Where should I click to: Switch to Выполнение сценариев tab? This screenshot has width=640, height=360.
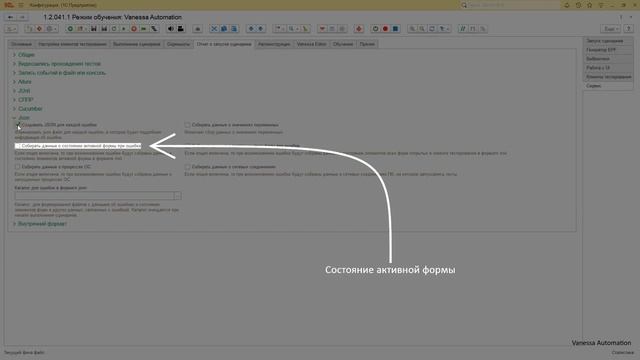137,44
